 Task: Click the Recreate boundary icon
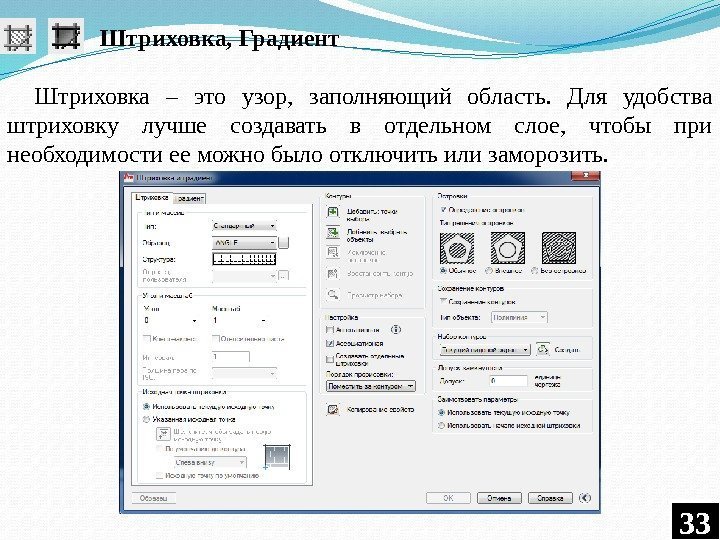(332, 274)
